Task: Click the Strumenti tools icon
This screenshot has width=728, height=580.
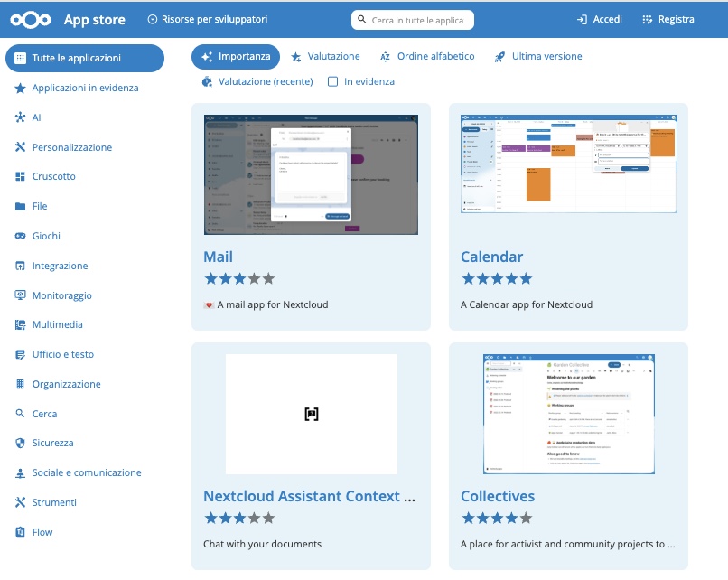Action: point(20,502)
